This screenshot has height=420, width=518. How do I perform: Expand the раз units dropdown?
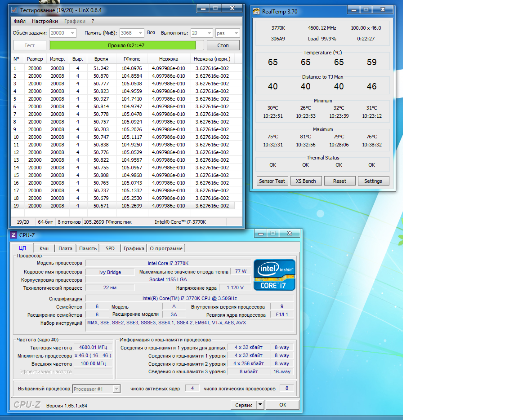point(236,33)
